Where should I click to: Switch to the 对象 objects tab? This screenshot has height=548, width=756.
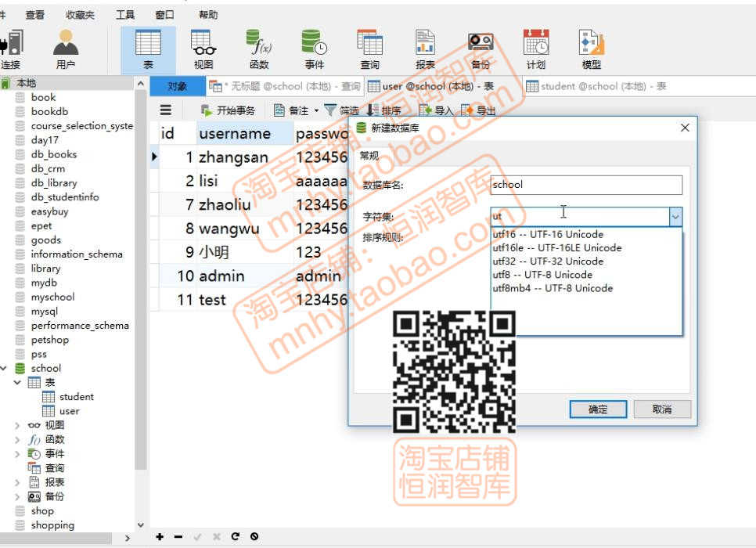[x=178, y=86]
